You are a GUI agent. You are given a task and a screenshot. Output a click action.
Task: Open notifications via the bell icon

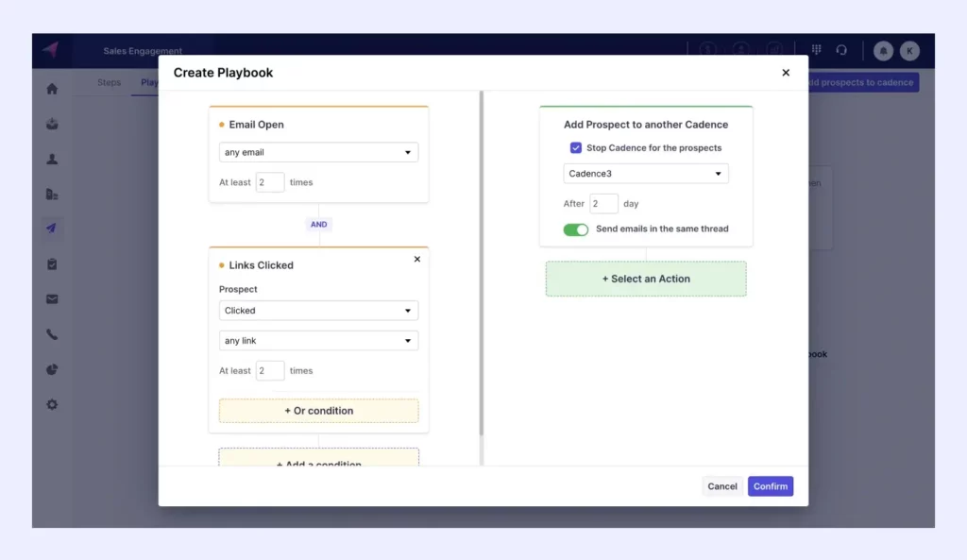coord(882,50)
